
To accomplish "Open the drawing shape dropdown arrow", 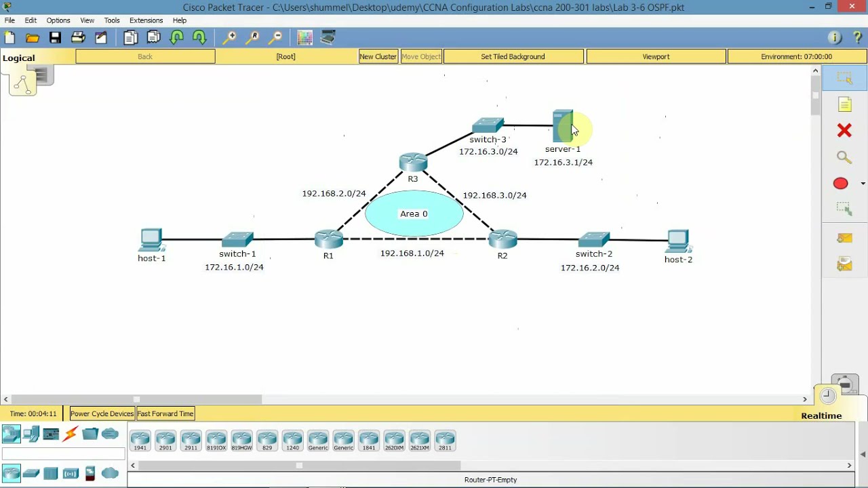I will [x=863, y=183].
